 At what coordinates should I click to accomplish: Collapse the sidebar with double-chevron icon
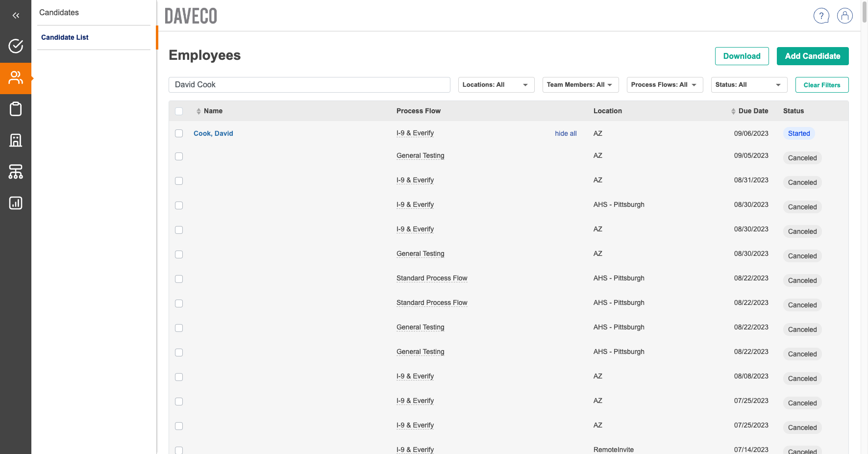point(16,16)
